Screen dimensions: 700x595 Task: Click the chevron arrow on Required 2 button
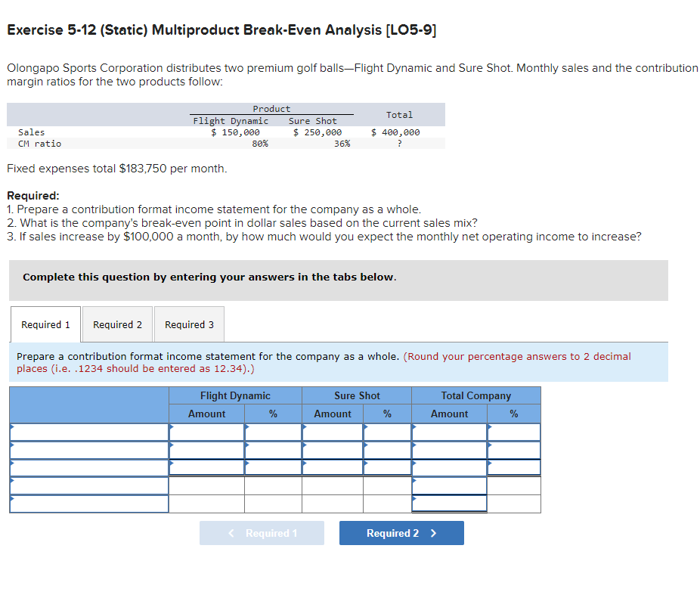(433, 533)
